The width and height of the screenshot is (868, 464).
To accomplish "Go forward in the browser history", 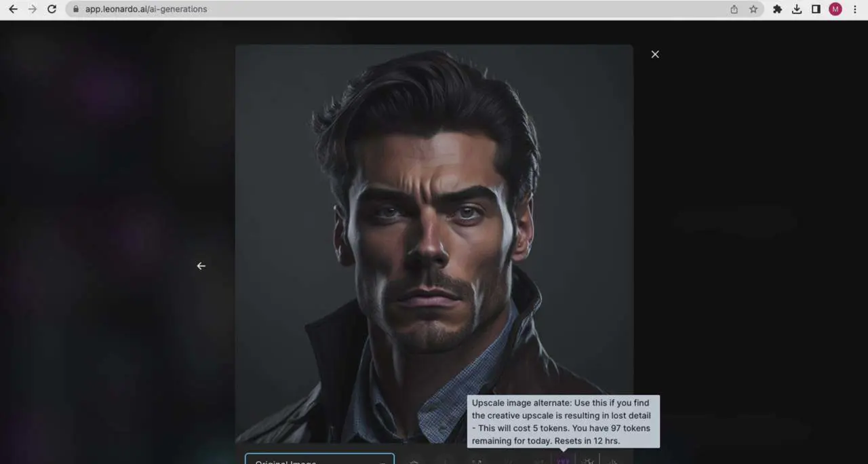I will (32, 9).
